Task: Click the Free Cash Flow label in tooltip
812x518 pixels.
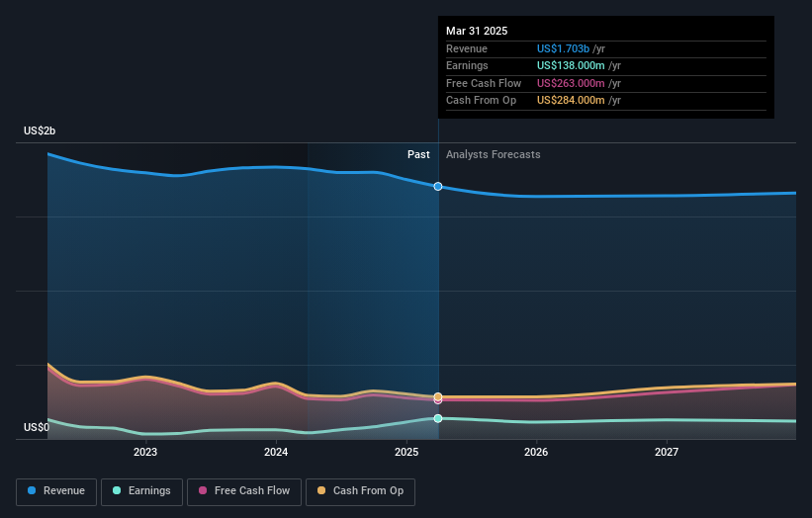Action: 484,83
